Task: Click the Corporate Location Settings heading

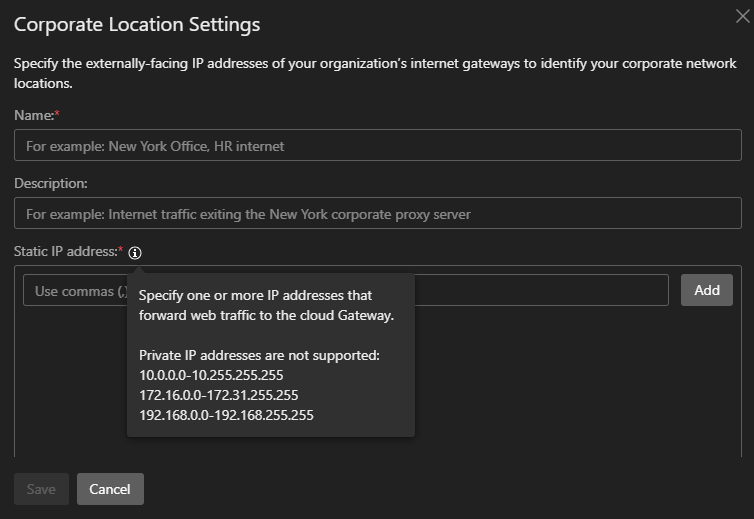Action: [x=137, y=24]
